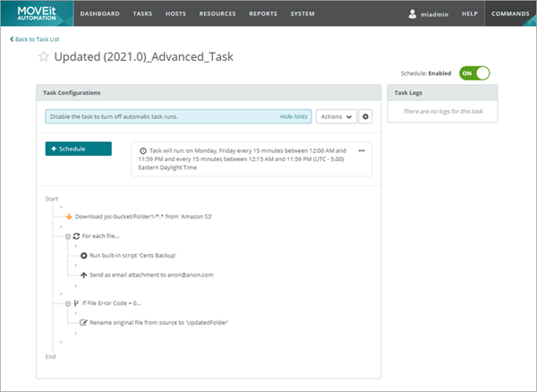Collapse the For each file node
The image size is (537, 392).
coord(68,236)
